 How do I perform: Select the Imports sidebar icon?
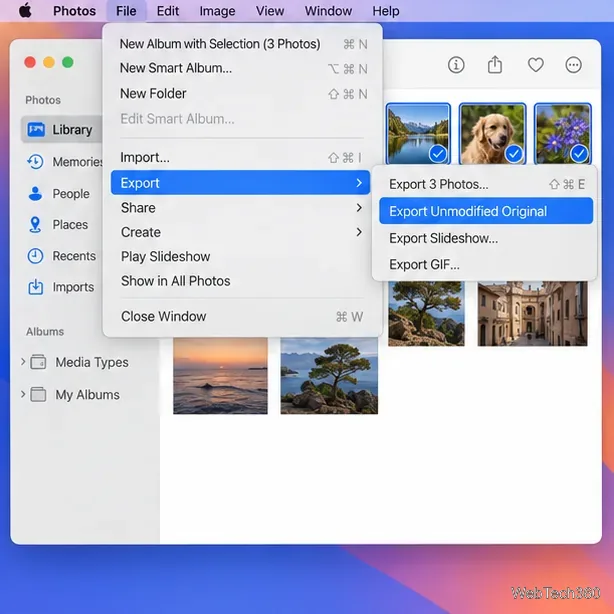click(36, 287)
